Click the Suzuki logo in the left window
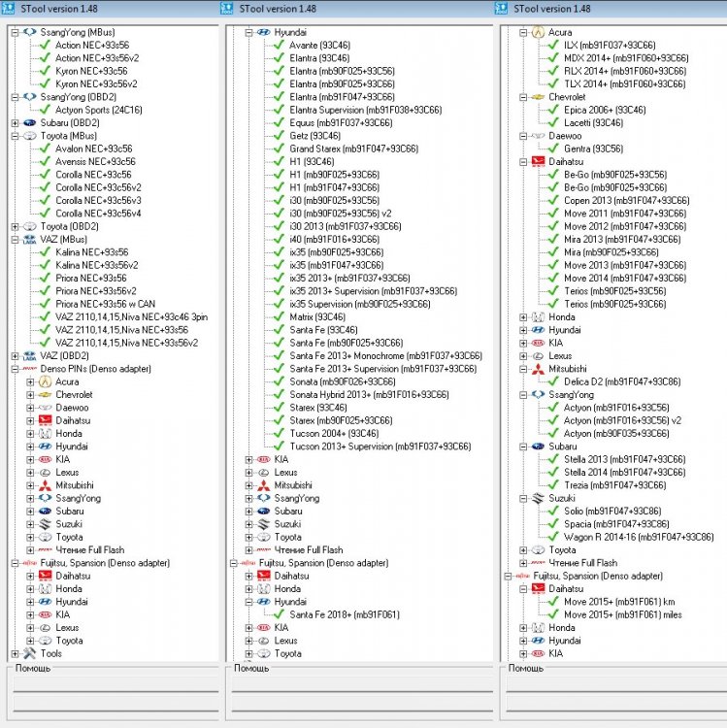Viewport: 727px width, 728px height. pyautogui.click(x=45, y=524)
